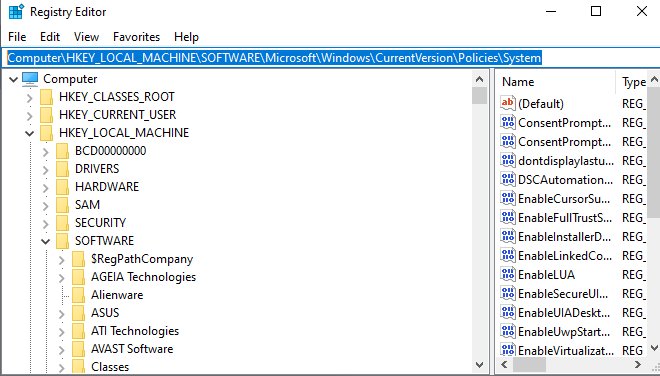The image size is (660, 376).
Task: Open the Edit menu
Action: [50, 37]
